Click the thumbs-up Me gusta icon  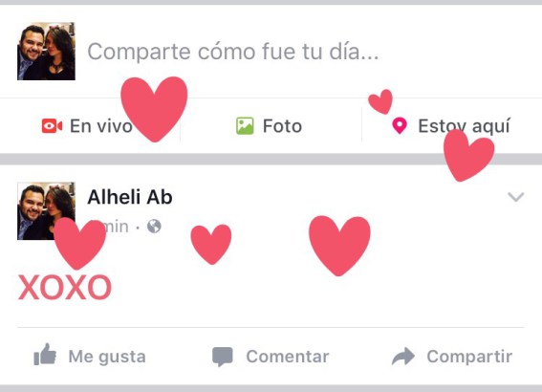coord(45,355)
